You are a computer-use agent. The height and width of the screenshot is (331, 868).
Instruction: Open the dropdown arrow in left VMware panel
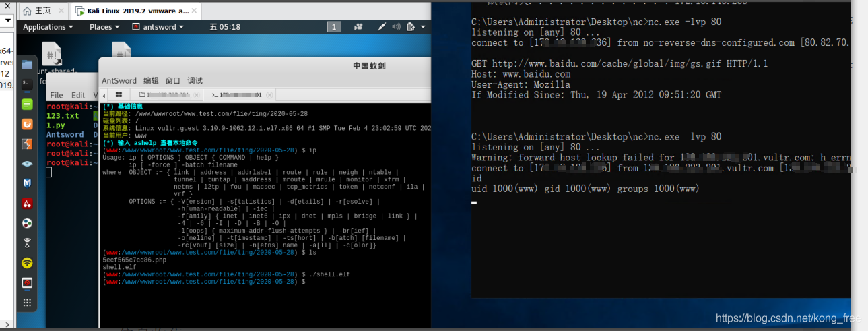(x=7, y=20)
